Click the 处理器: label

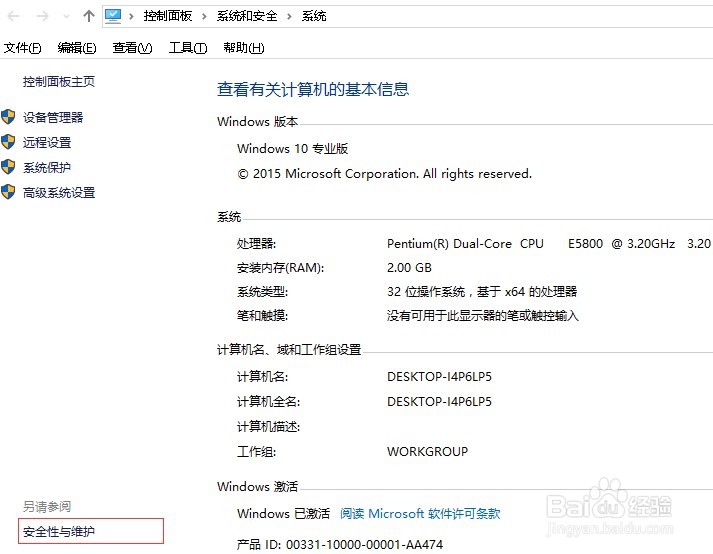click(x=256, y=244)
